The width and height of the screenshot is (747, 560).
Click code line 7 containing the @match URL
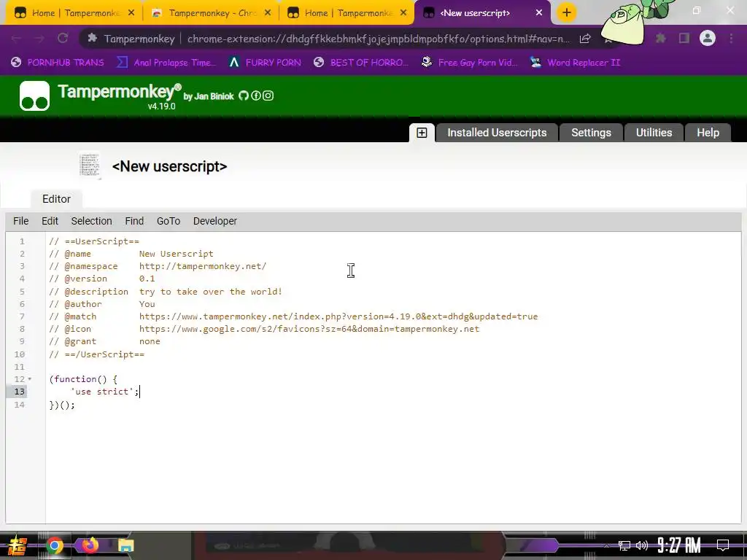point(293,316)
